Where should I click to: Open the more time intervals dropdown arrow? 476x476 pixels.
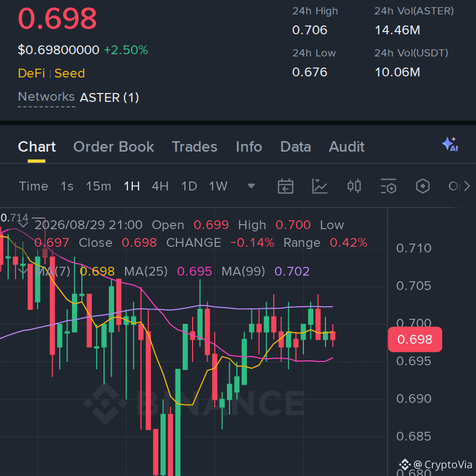pyautogui.click(x=251, y=186)
